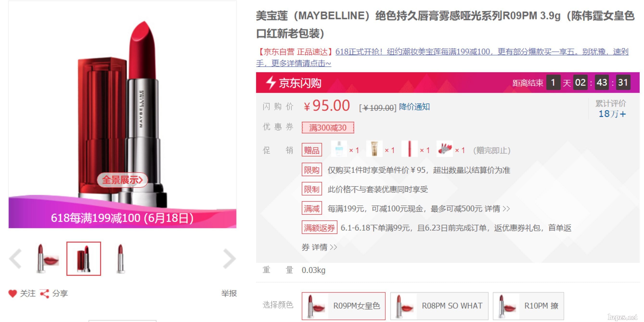The height and width of the screenshot is (322, 644).
Task: Open the gold tube gift image
Action: (x=374, y=149)
